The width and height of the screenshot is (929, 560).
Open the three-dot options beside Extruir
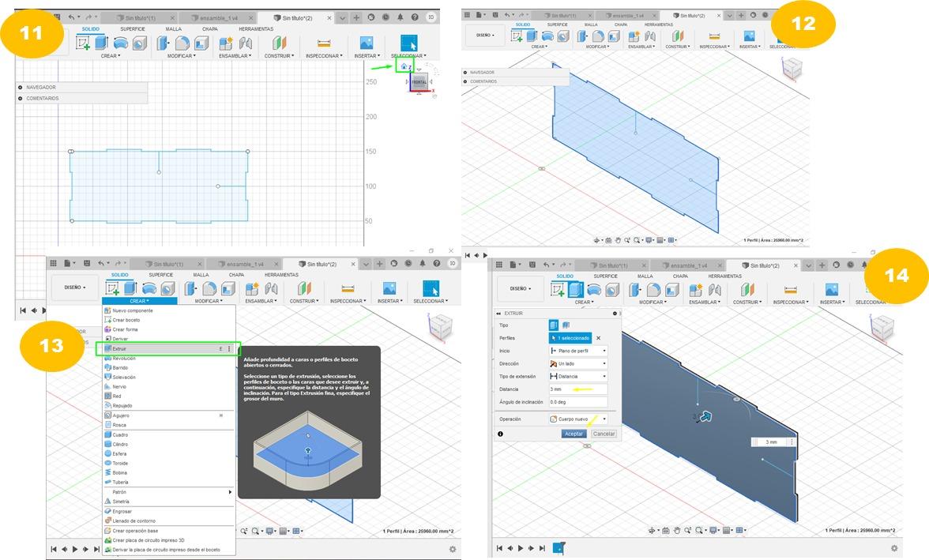point(229,349)
